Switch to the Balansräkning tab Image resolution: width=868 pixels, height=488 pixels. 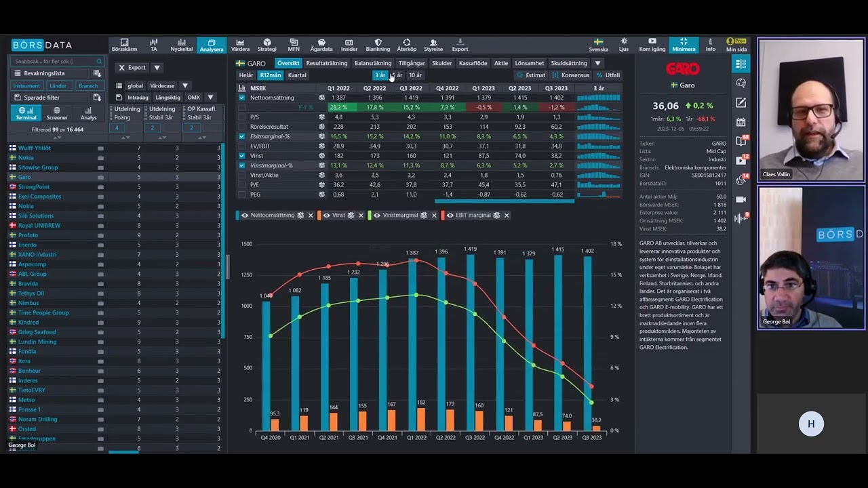pos(373,63)
